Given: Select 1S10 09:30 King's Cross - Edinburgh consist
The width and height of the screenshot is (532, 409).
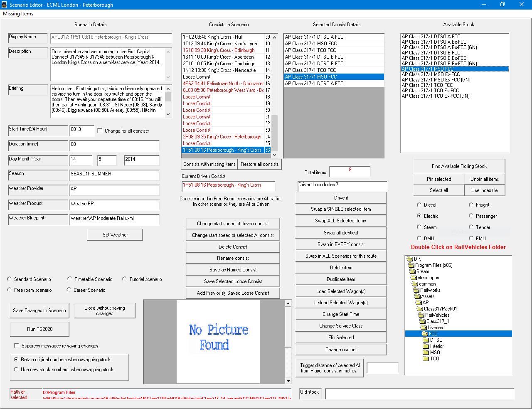Looking at the screenshot, I should click(x=219, y=50).
